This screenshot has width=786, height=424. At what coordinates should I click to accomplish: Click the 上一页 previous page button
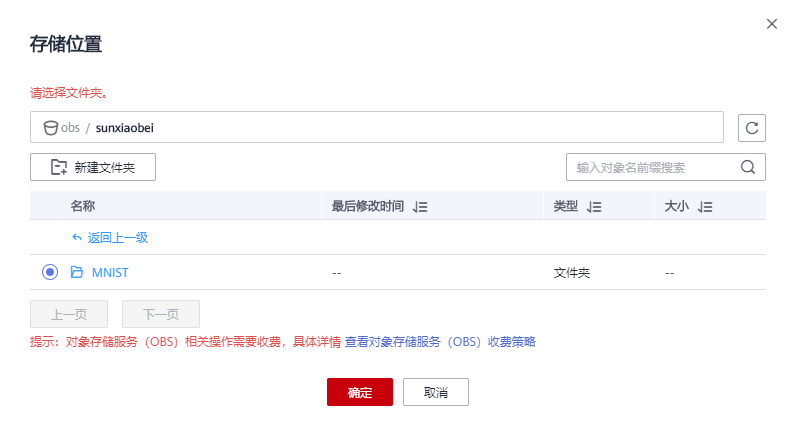point(69,314)
